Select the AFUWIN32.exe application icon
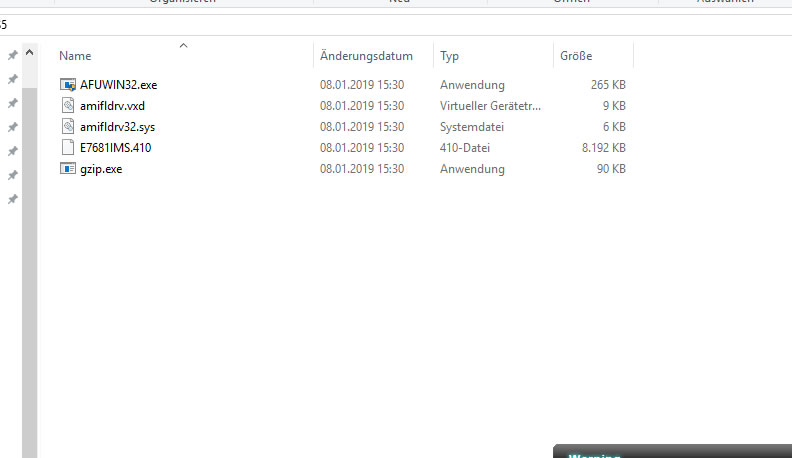The height and width of the screenshot is (458, 792). pyautogui.click(x=68, y=84)
